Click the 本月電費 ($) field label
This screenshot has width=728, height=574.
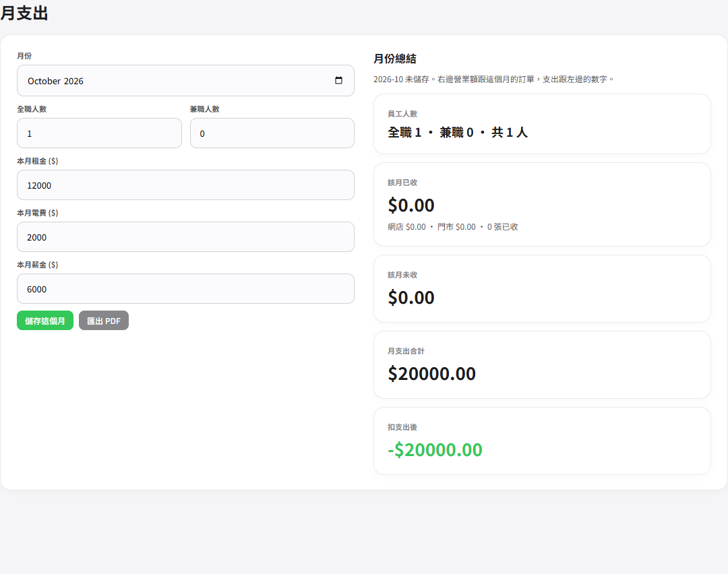pos(38,213)
